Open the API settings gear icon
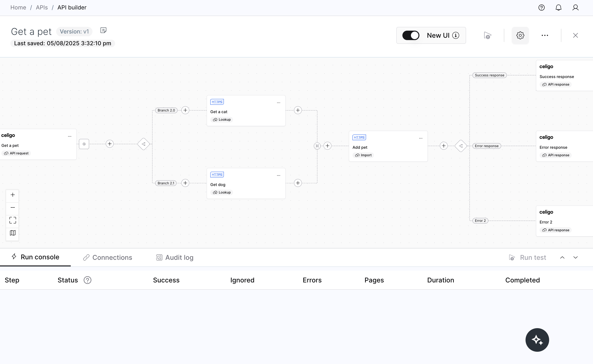Image resolution: width=593 pixels, height=364 pixels. coord(520,35)
